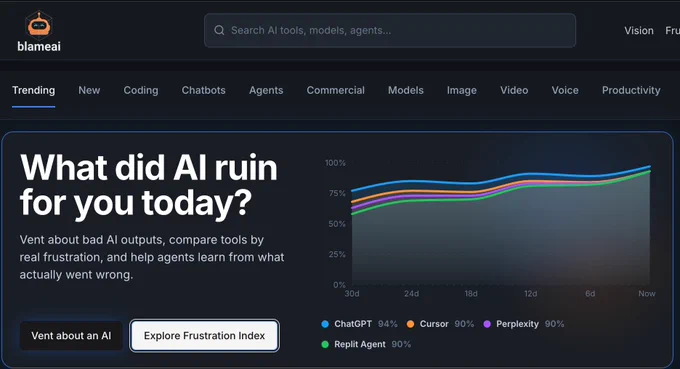Click the Explore Frustration Index button
Viewport: 680px width, 369px height.
pos(204,336)
